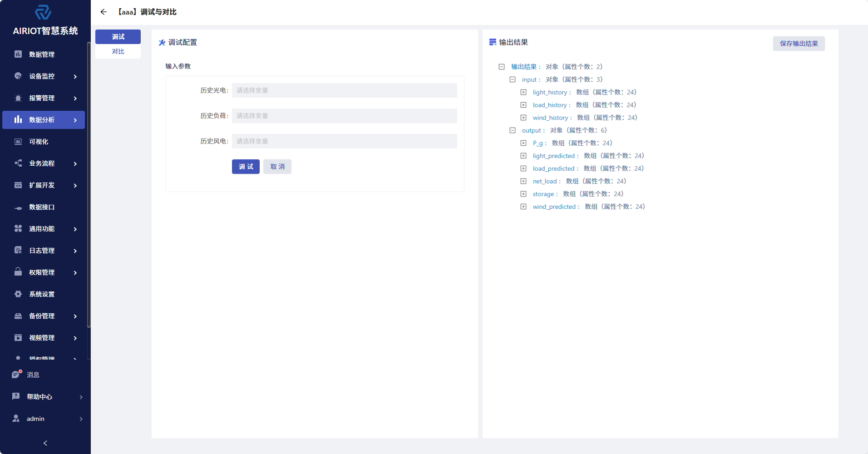Expand the storage array node
868x454 pixels.
(x=523, y=194)
